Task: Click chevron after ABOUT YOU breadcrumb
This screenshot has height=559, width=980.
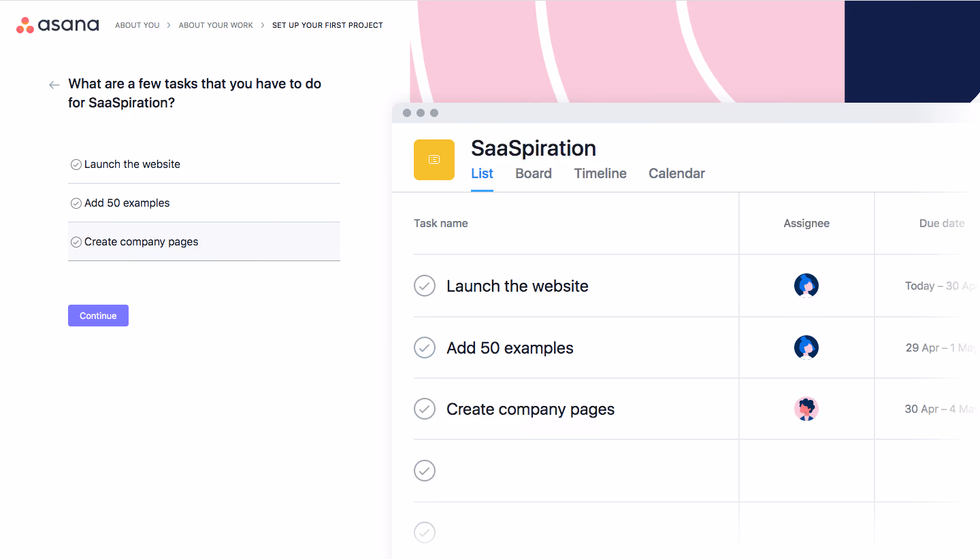Action: [169, 25]
